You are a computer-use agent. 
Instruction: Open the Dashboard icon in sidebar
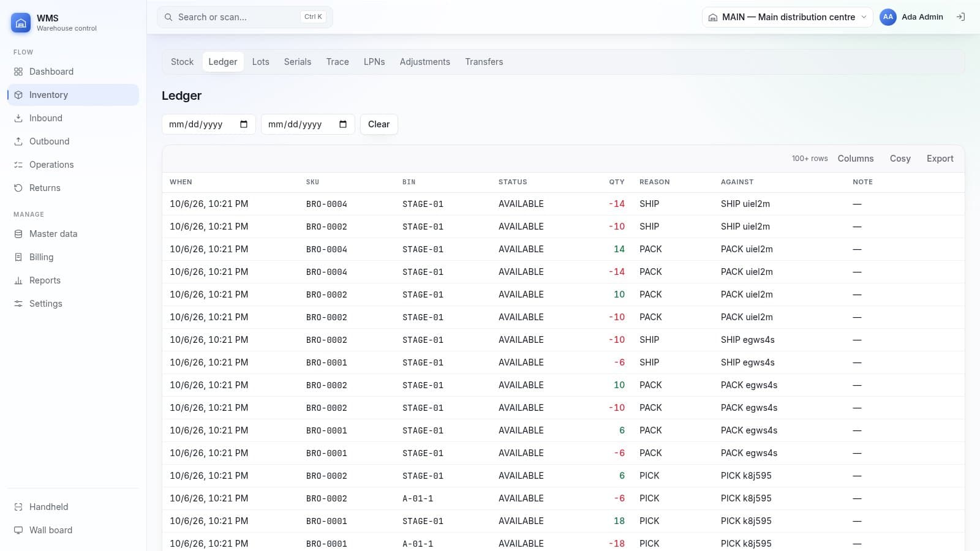point(18,72)
